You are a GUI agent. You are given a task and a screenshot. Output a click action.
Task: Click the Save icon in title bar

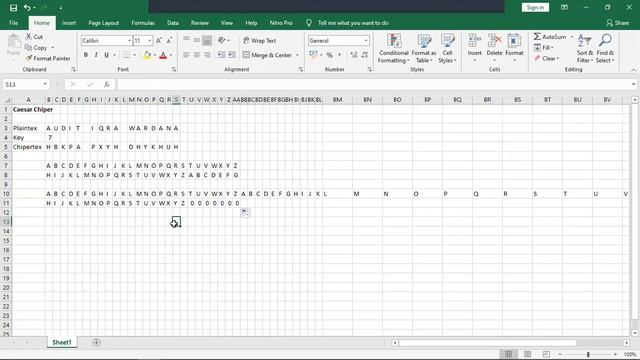click(13, 8)
